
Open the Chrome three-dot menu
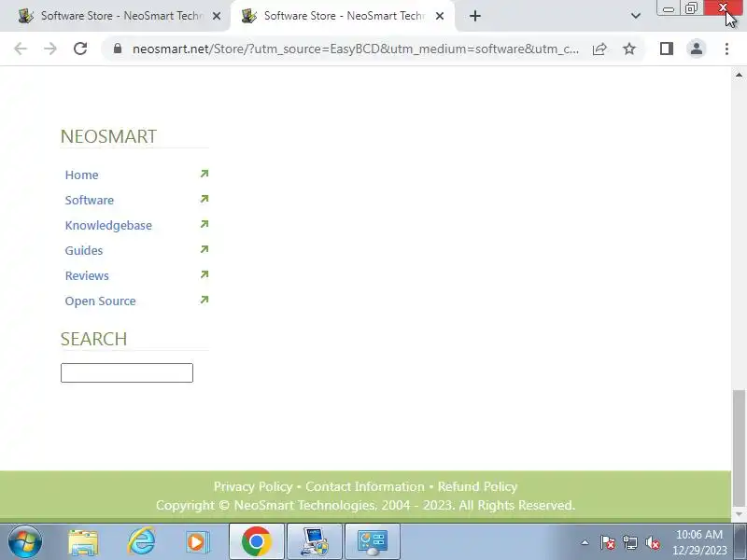coord(726,49)
